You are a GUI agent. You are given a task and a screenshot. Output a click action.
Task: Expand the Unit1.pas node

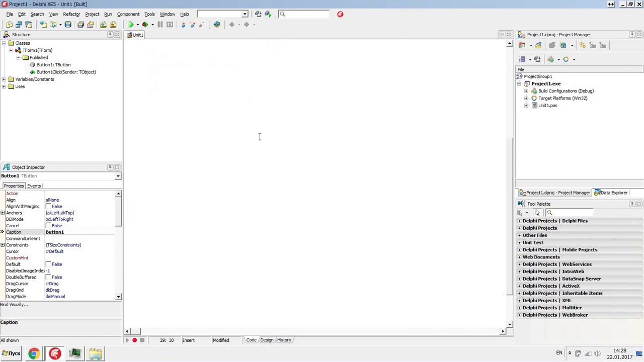526,106
